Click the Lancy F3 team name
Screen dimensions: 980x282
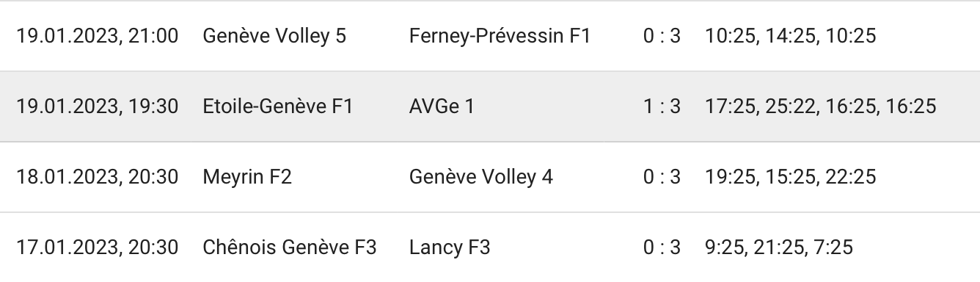click(x=450, y=247)
